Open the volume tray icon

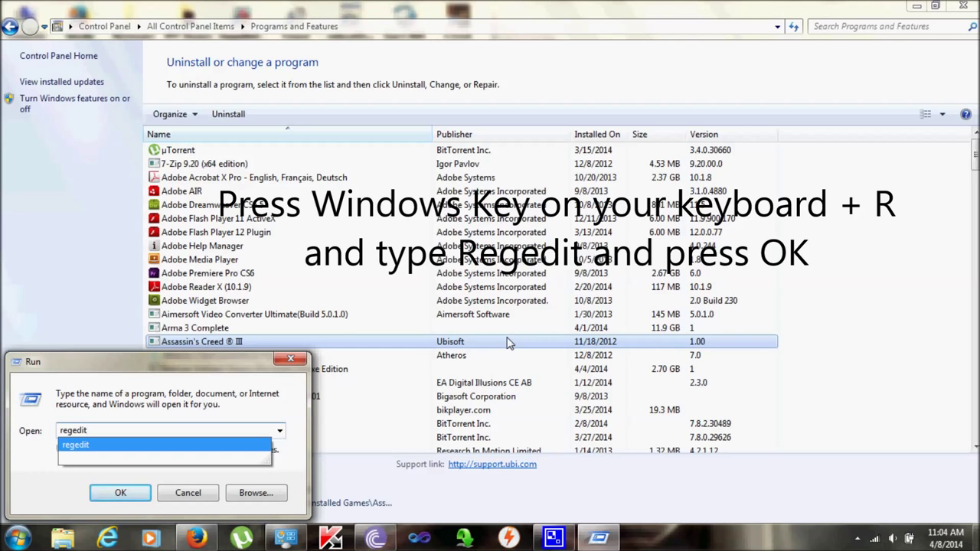point(892,539)
